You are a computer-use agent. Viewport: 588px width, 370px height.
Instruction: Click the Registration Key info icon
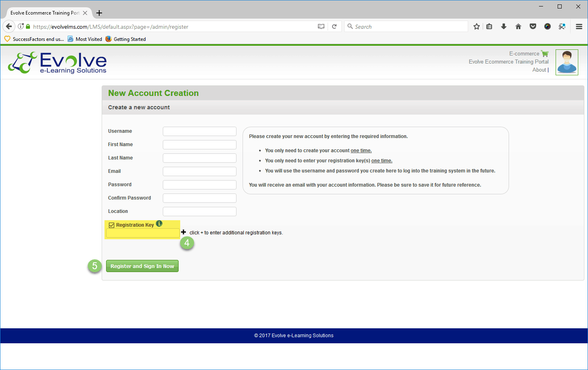[x=159, y=223]
